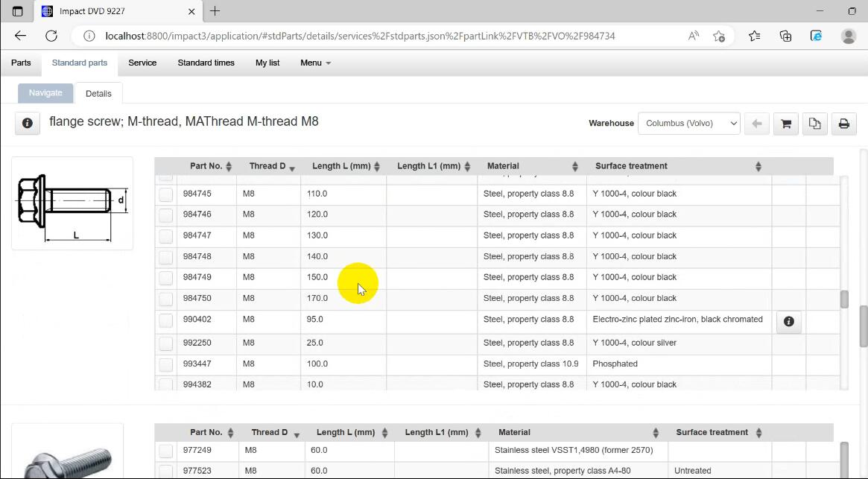Tick the checkbox for part 977249
Image resolution: width=868 pixels, height=479 pixels.
(165, 451)
